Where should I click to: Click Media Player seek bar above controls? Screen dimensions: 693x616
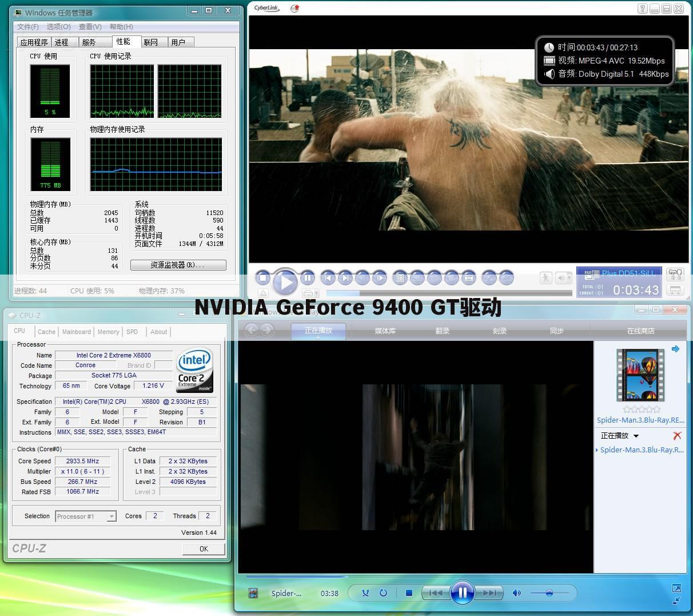pos(462,576)
